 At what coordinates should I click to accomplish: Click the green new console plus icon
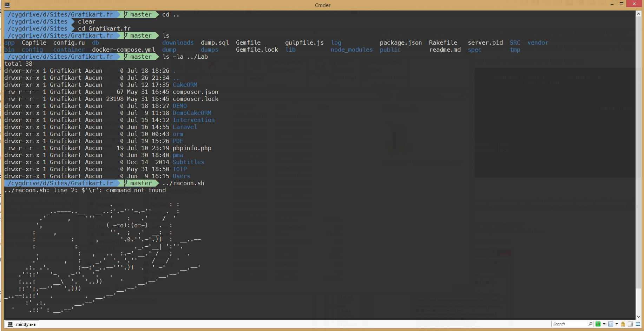click(598, 324)
